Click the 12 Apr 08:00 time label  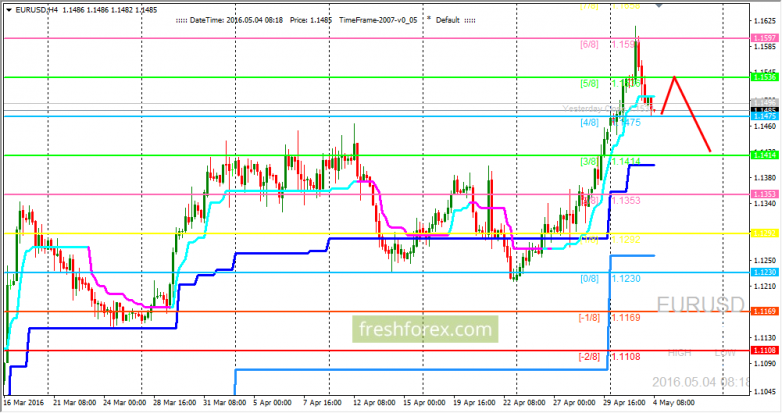click(374, 402)
